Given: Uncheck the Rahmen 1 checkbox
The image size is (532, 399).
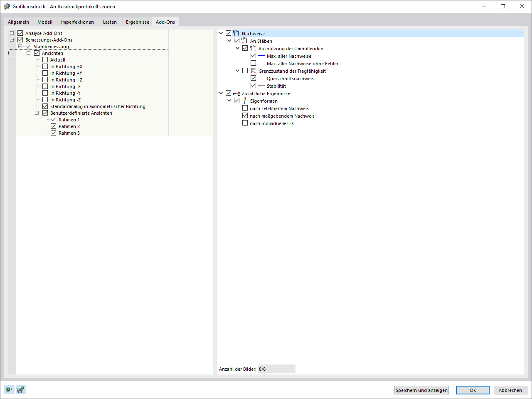Looking at the screenshot, I should pyautogui.click(x=54, y=120).
